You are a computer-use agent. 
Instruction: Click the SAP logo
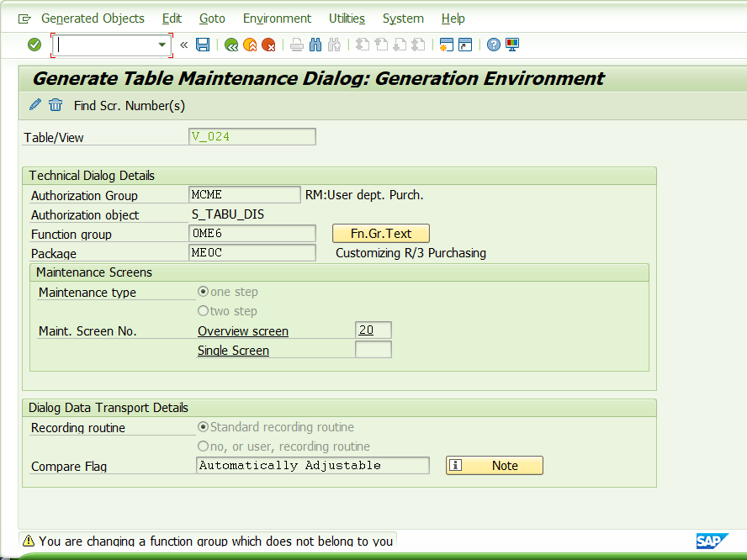(713, 541)
